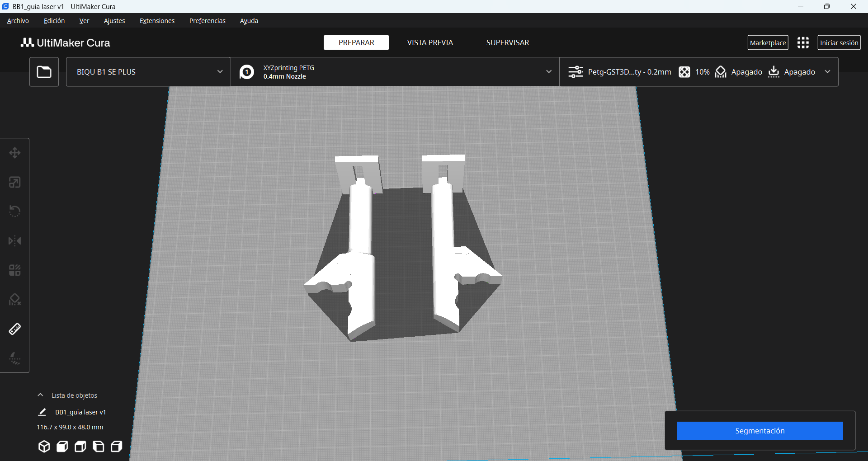Open file using folder icon
This screenshot has height=461, width=868.
tap(44, 72)
